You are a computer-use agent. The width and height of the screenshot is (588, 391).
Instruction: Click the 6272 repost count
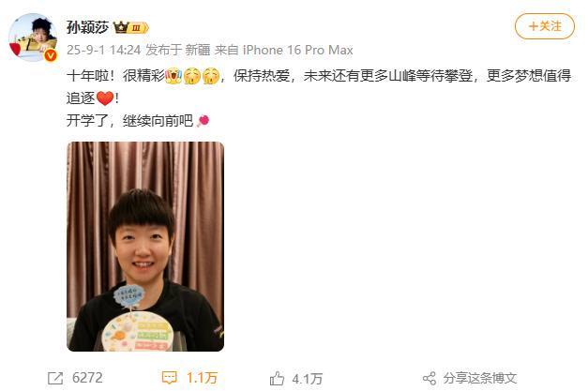(x=87, y=378)
